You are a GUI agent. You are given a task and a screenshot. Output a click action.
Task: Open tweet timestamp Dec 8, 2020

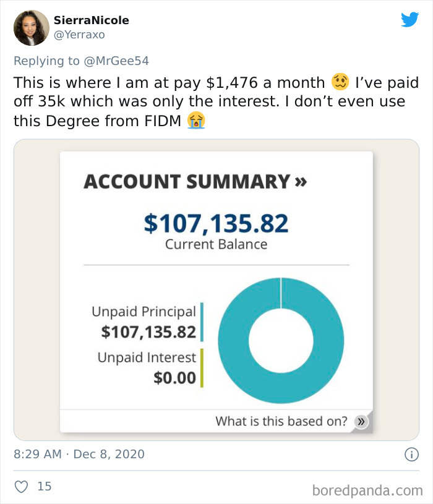80,453
